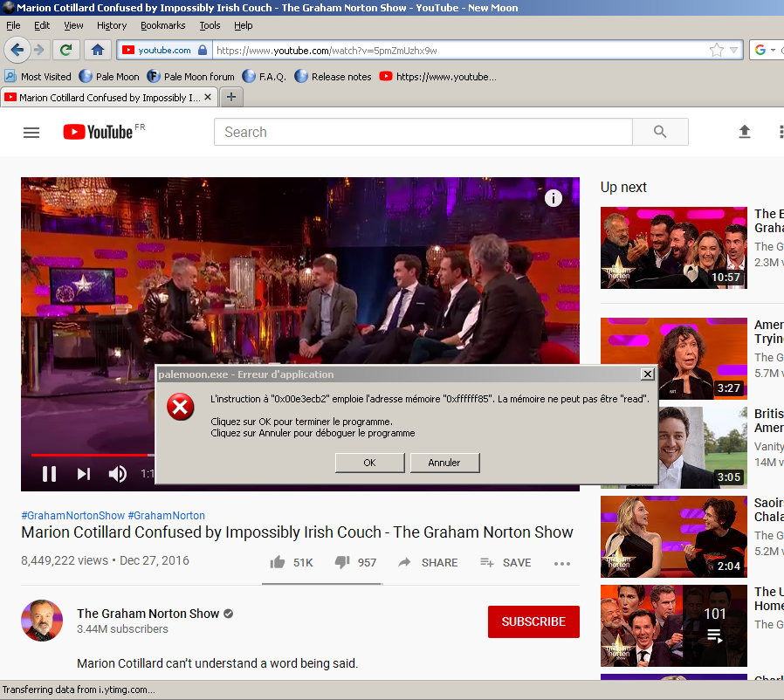Open the Pale Moon bookmark
The image size is (784, 700).
109,77
